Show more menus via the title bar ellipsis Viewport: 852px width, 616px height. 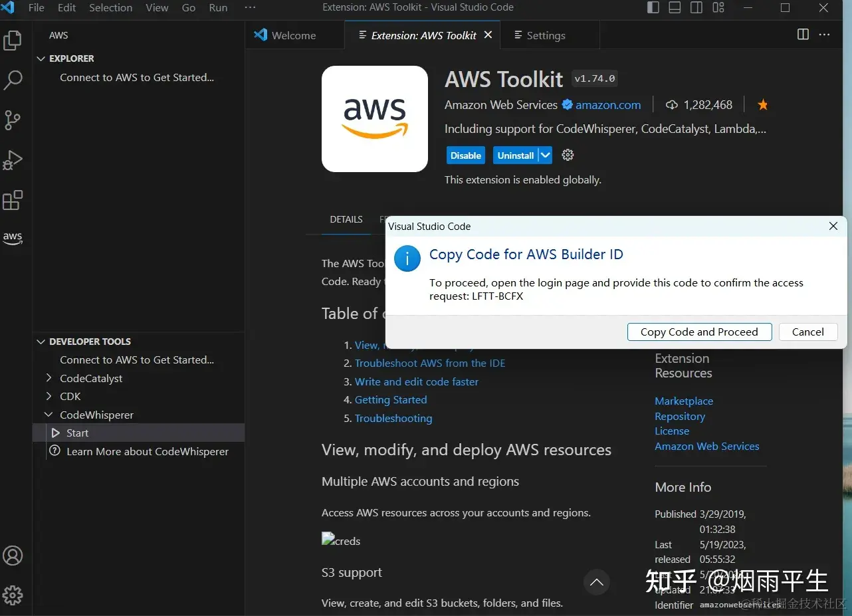[x=250, y=8]
